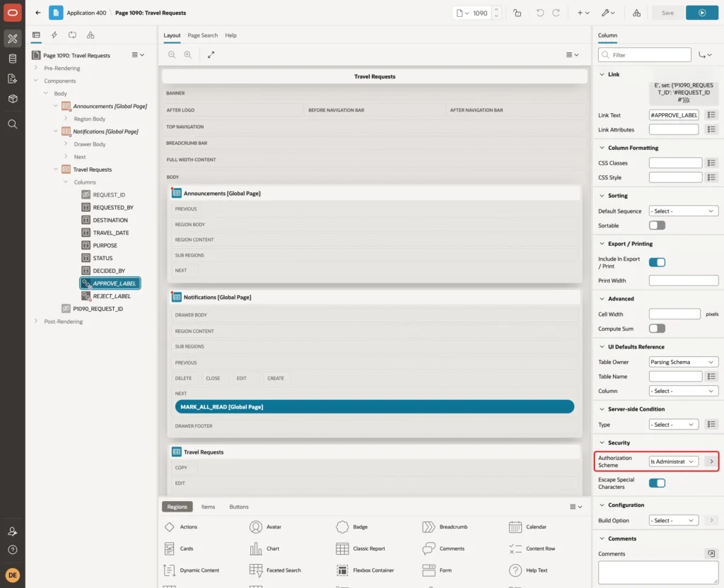Image resolution: width=724 pixels, height=588 pixels.
Task: Select the Items gallery tab
Action: click(x=209, y=507)
